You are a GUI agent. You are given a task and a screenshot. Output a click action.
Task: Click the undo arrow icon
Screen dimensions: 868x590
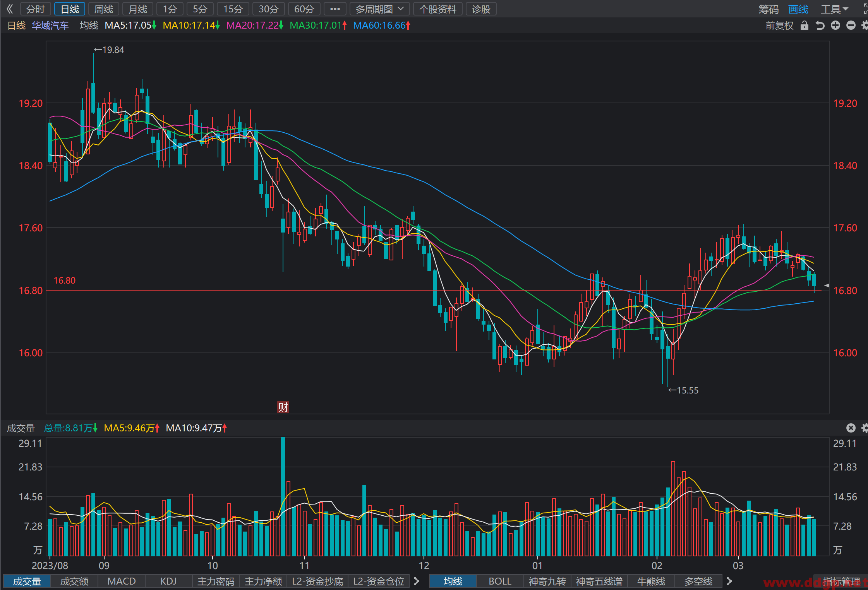820,26
